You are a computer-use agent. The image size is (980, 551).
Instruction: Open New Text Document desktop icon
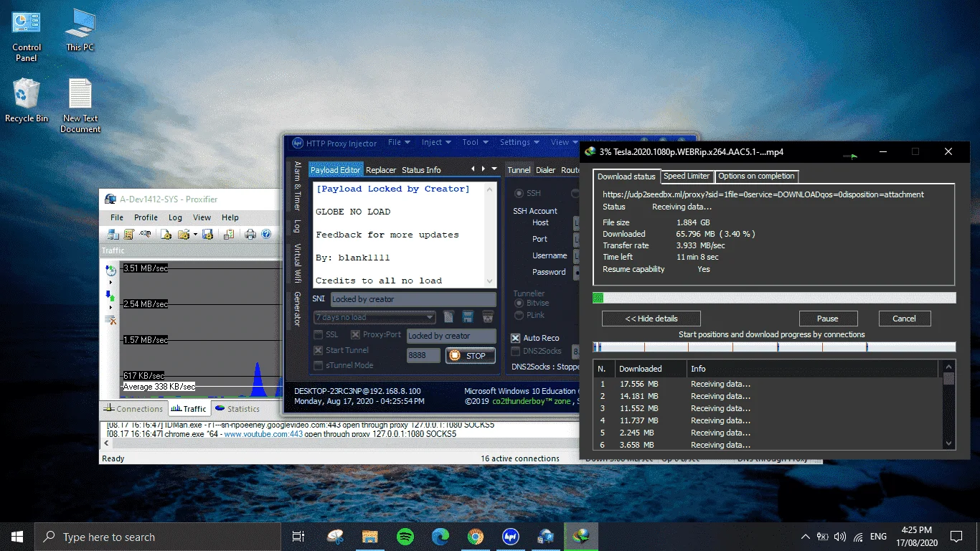click(x=80, y=106)
